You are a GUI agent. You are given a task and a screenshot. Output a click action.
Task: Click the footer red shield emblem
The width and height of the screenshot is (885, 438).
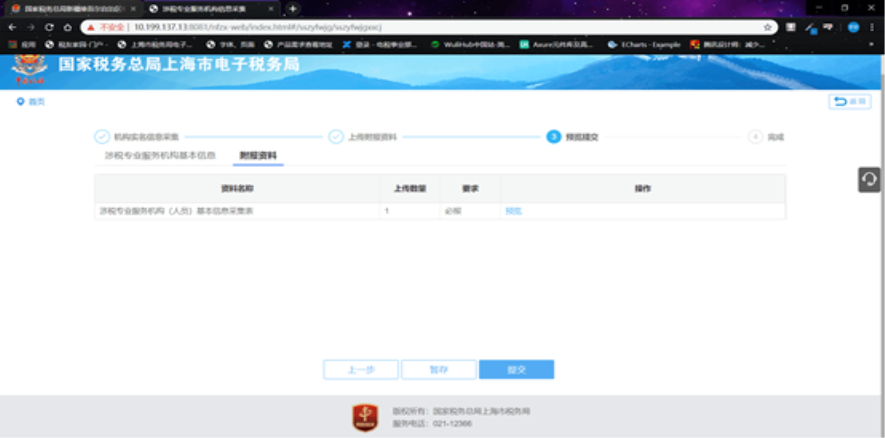(365, 418)
